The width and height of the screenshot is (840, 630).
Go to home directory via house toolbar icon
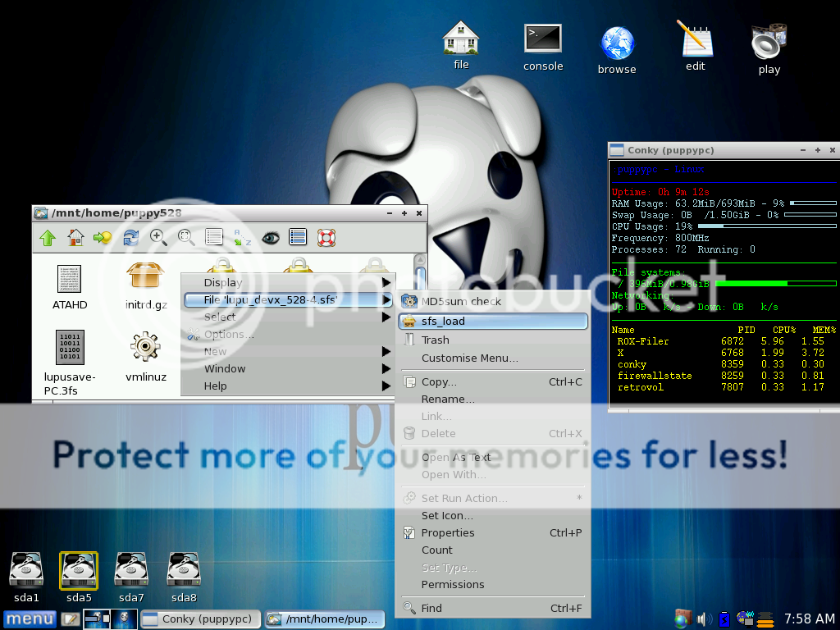[75, 238]
